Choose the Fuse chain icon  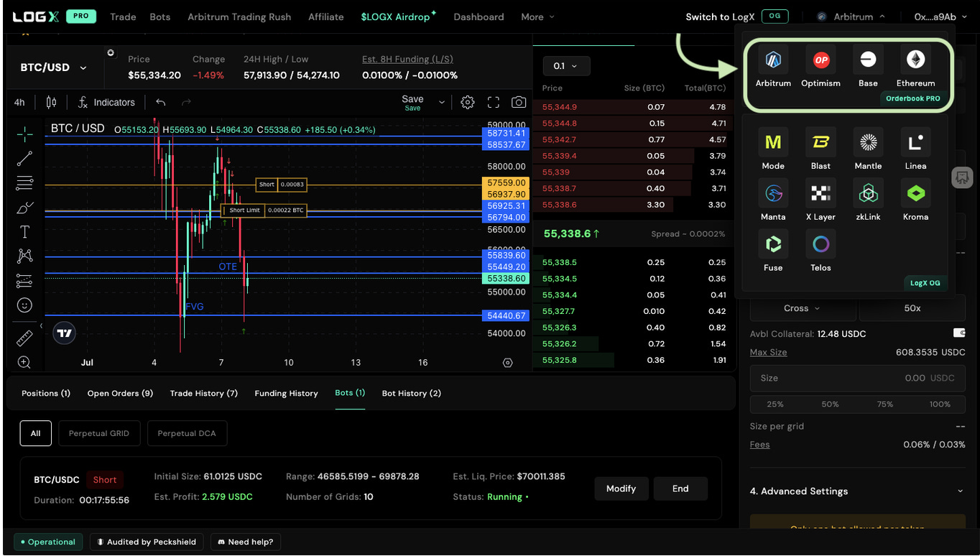[x=773, y=244]
